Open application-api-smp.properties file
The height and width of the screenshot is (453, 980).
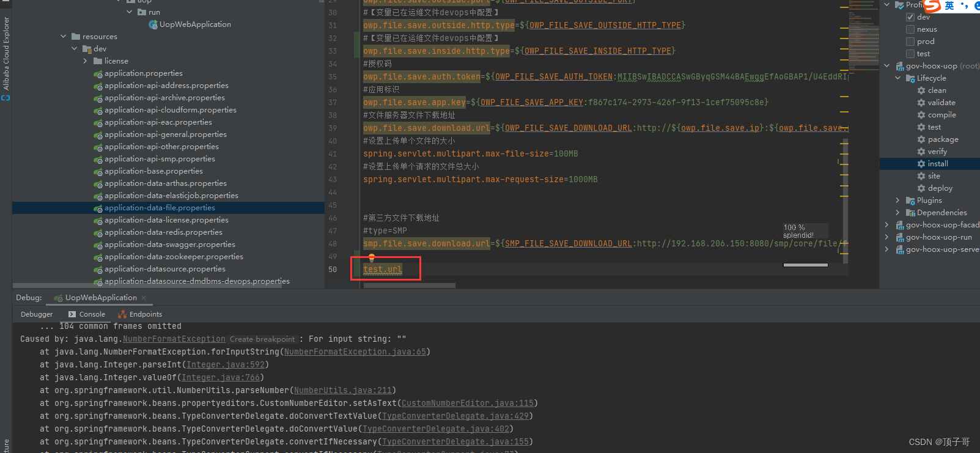pos(160,159)
